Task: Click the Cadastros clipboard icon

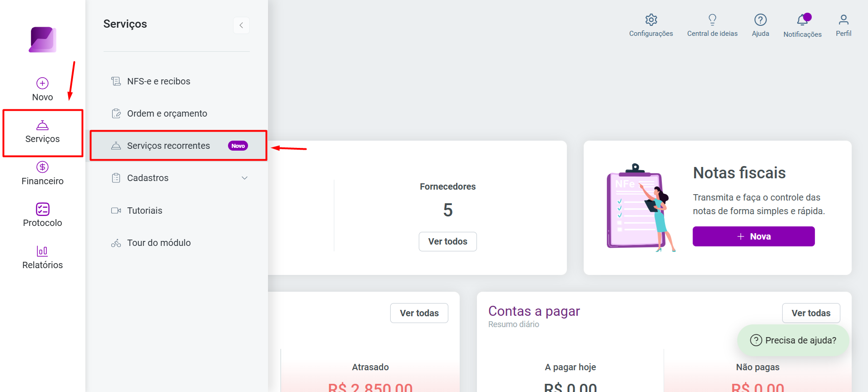Action: coord(116,178)
